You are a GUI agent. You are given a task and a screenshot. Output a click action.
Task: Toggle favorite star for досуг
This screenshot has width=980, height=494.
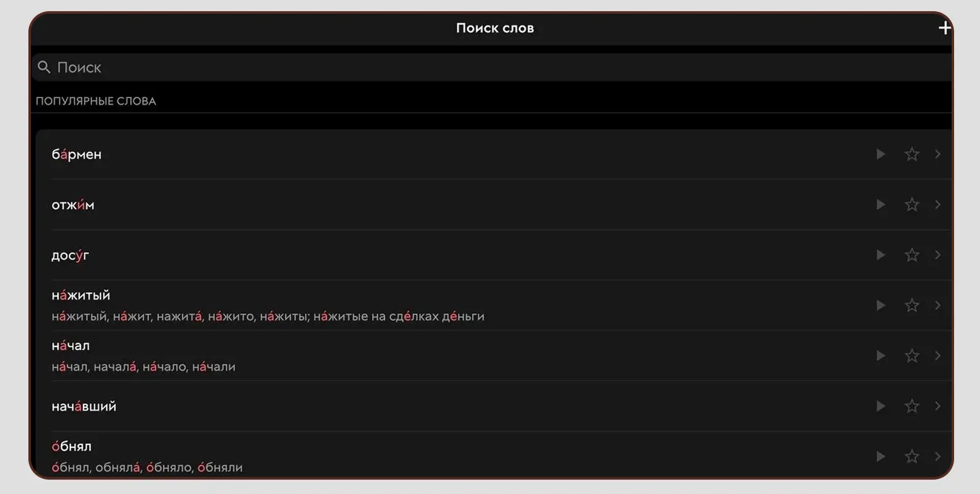911,255
